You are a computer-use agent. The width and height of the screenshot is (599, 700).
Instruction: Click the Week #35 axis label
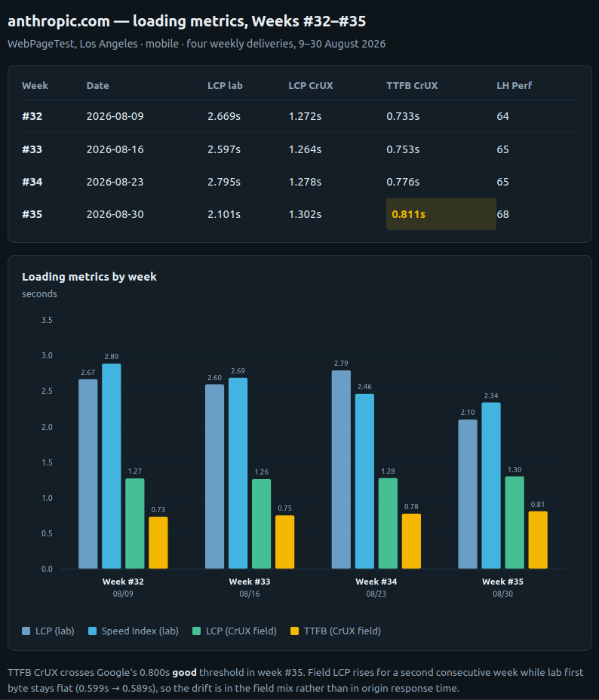[502, 582]
